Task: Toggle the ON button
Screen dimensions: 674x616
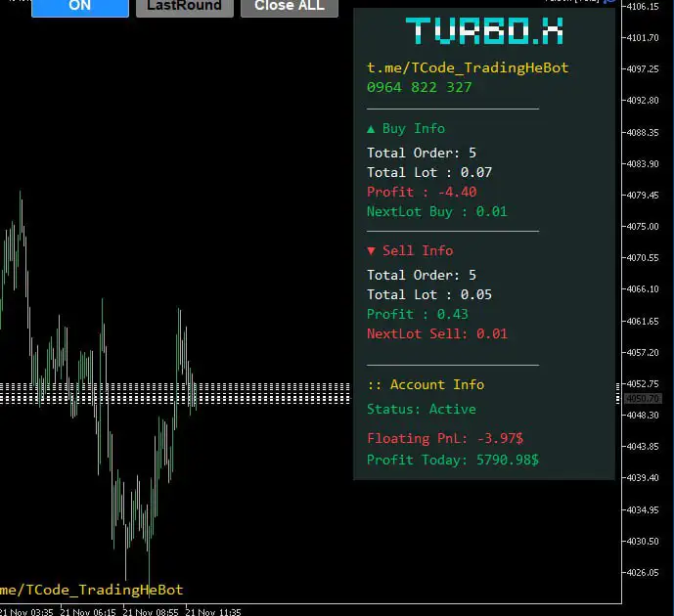Action: [79, 7]
